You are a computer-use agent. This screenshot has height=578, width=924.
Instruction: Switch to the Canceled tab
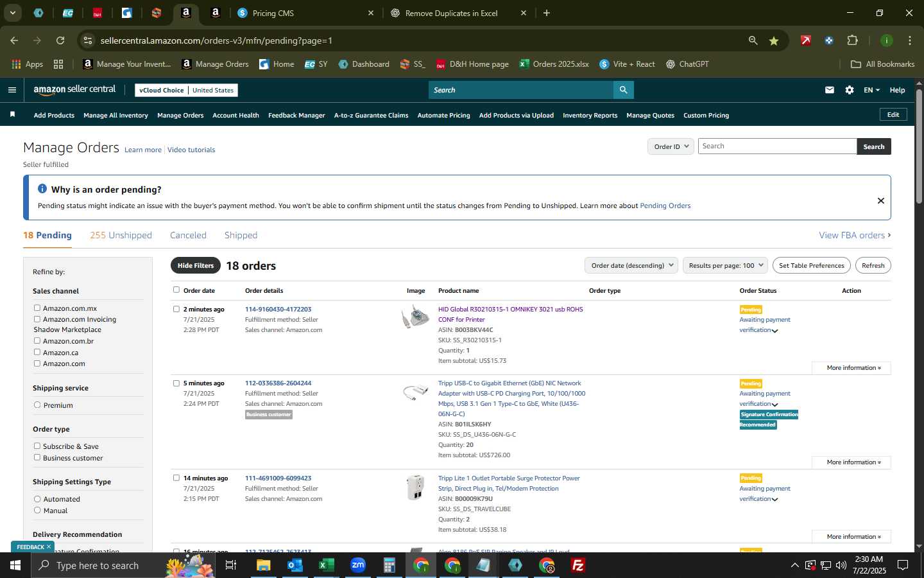[x=188, y=235]
